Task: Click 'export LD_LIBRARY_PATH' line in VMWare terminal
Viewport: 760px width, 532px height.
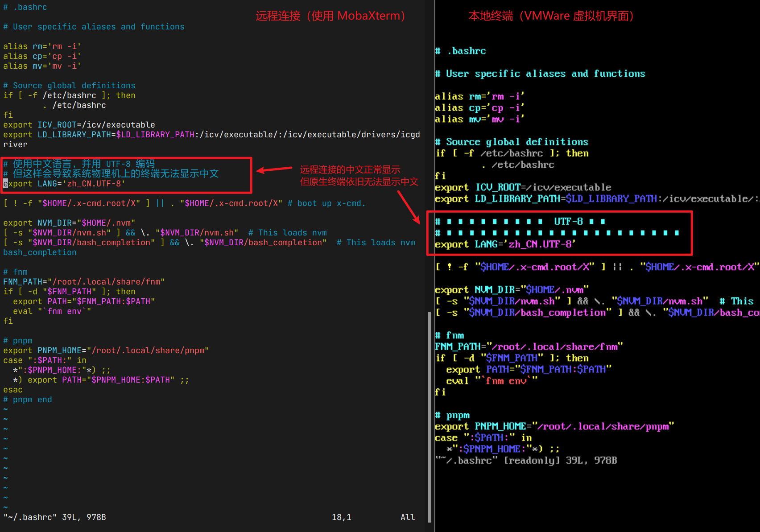Action: pos(597,199)
